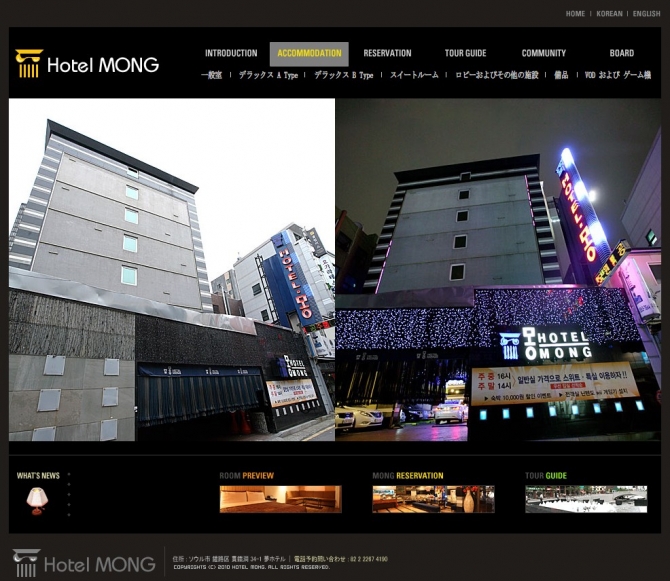Select the デラックス B Type submenu item
The width and height of the screenshot is (670, 581).
tap(344, 75)
